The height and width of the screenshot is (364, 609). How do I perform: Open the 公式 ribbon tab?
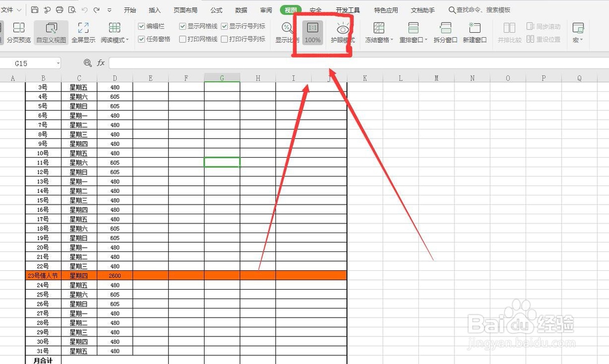pos(216,9)
